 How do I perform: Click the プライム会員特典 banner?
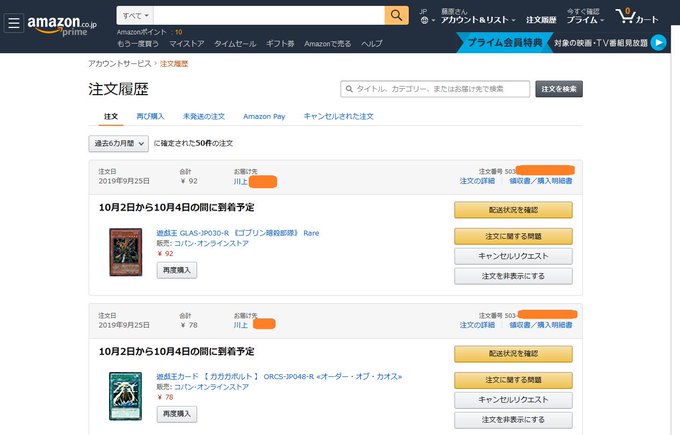(x=505, y=43)
